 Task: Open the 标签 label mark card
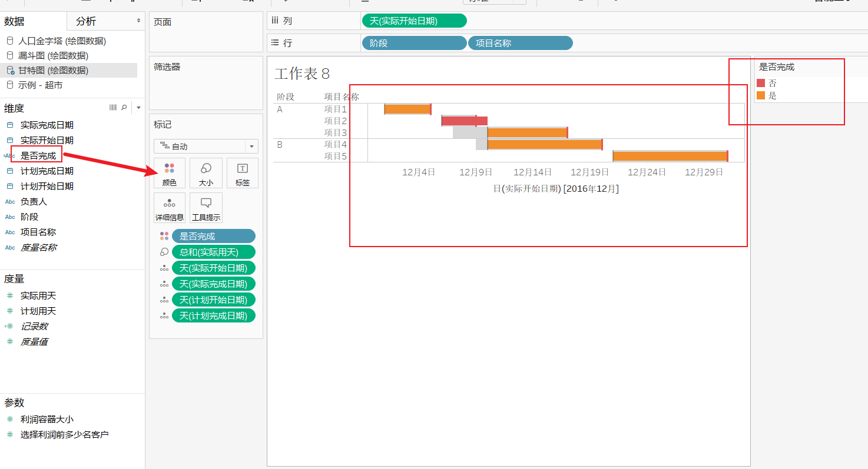(243, 173)
